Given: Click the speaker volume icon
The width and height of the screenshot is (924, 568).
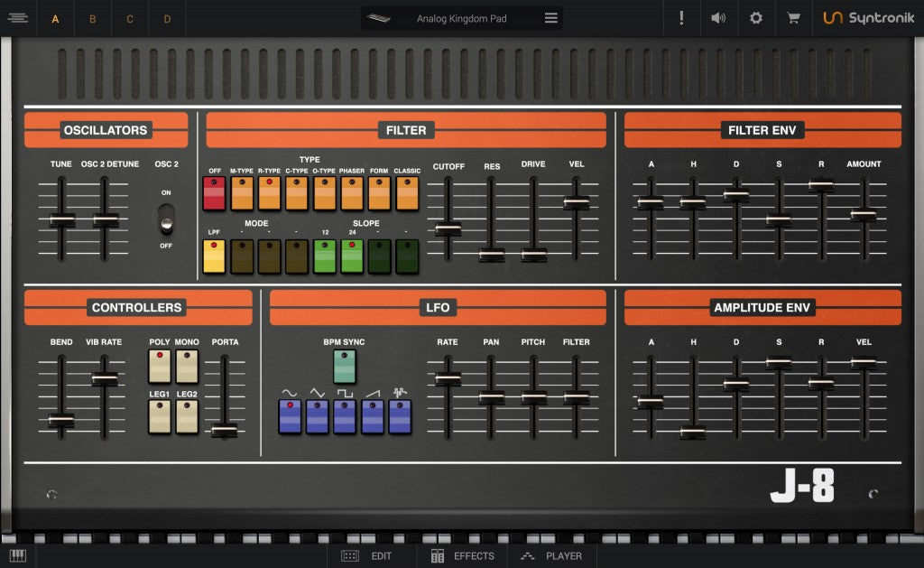Looking at the screenshot, I should 717,17.
